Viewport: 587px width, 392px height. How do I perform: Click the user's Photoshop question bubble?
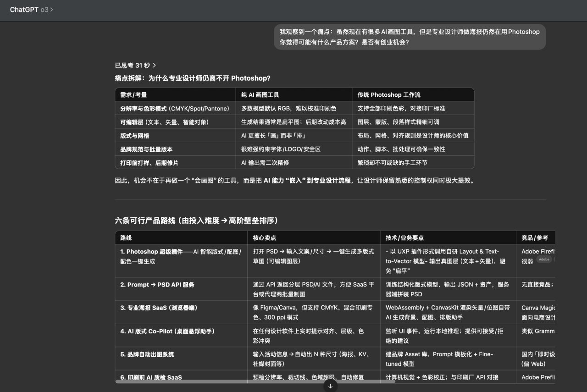click(x=410, y=37)
